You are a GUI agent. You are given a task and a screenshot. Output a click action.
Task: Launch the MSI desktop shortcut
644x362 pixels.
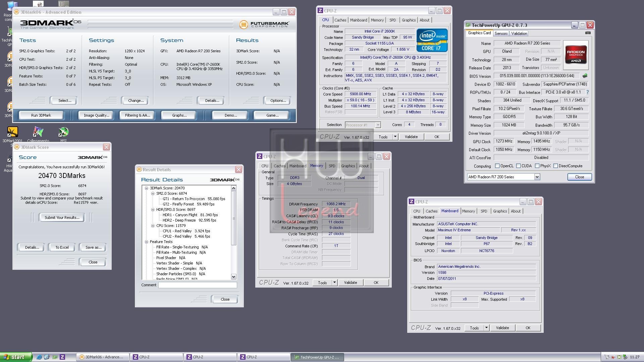coord(63,132)
